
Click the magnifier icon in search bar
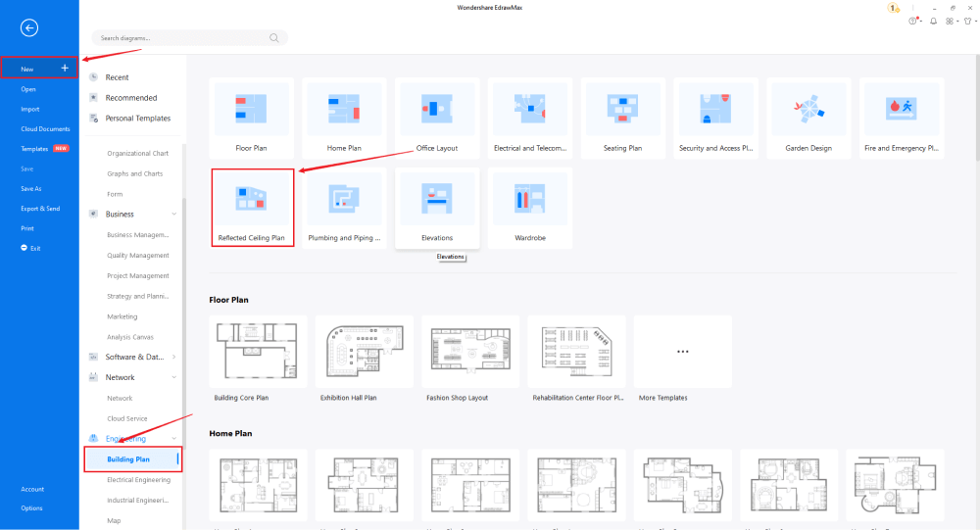click(273, 38)
